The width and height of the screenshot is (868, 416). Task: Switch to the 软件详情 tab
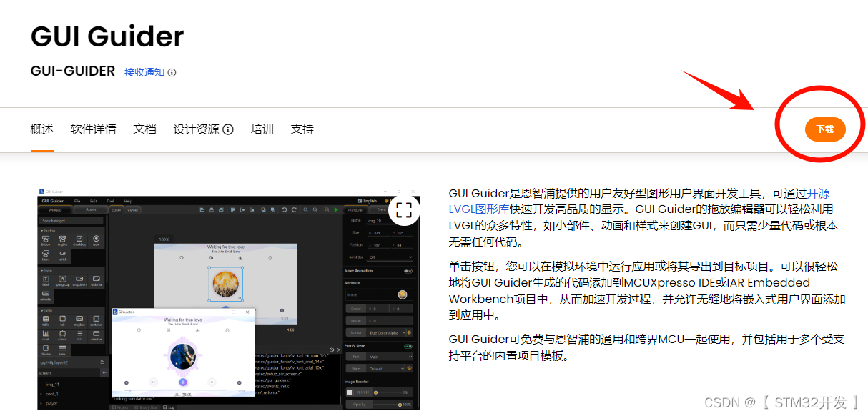(93, 129)
